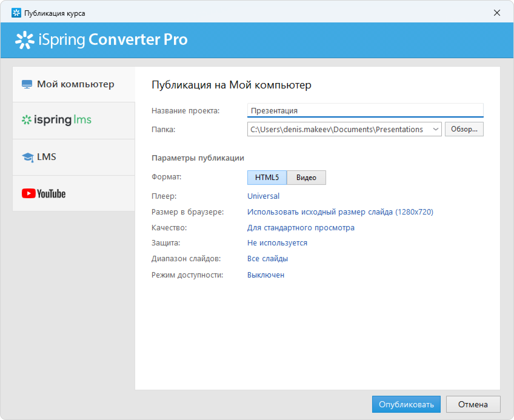Click the folder path combo box text
The height and width of the screenshot is (420, 514).
tap(336, 129)
